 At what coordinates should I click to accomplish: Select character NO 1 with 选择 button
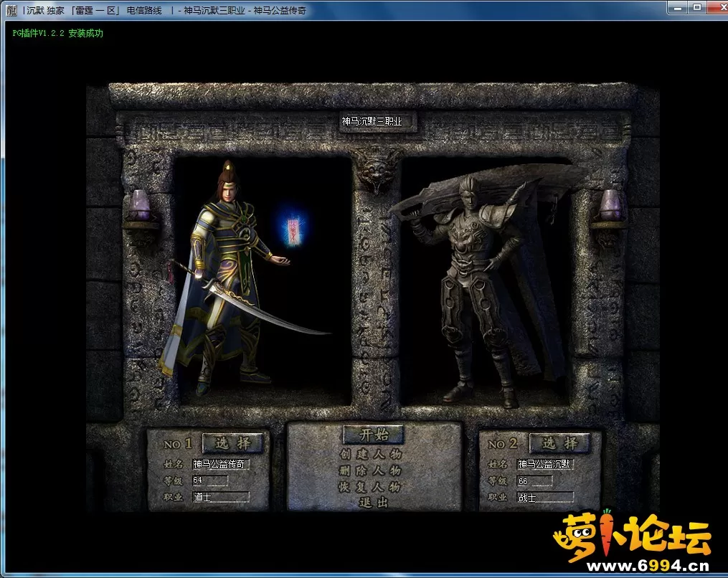click(x=232, y=443)
